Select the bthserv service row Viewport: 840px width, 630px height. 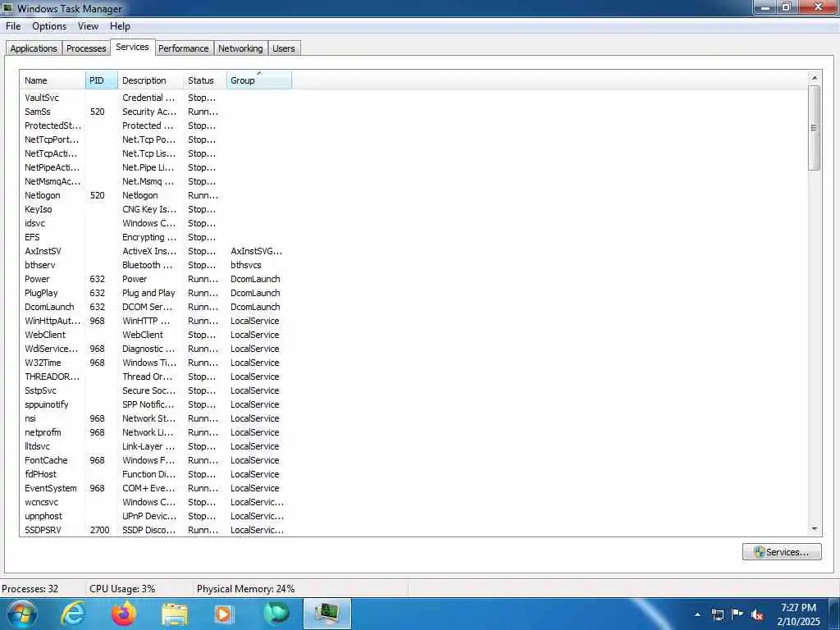click(155, 265)
